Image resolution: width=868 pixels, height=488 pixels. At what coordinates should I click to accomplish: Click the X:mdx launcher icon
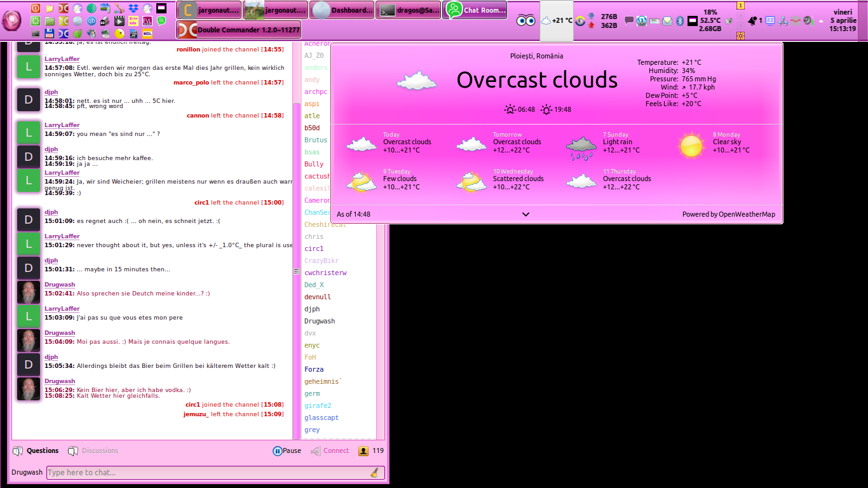[133, 21]
